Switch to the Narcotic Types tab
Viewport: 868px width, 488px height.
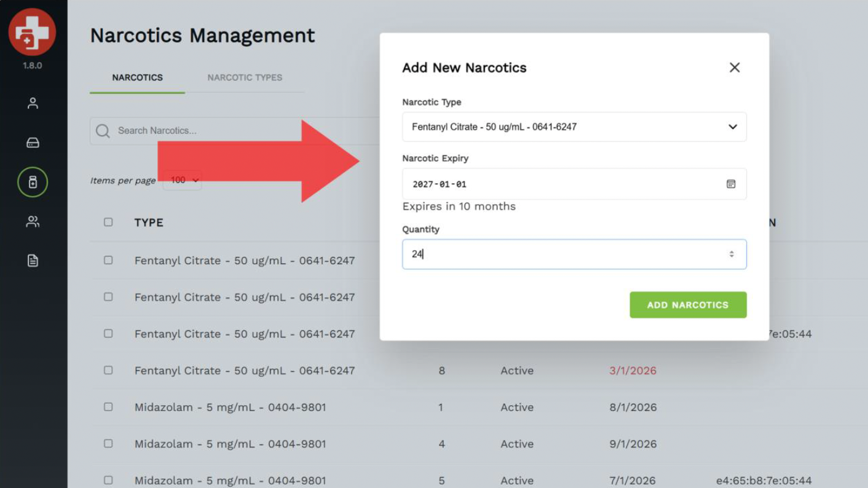click(x=245, y=77)
